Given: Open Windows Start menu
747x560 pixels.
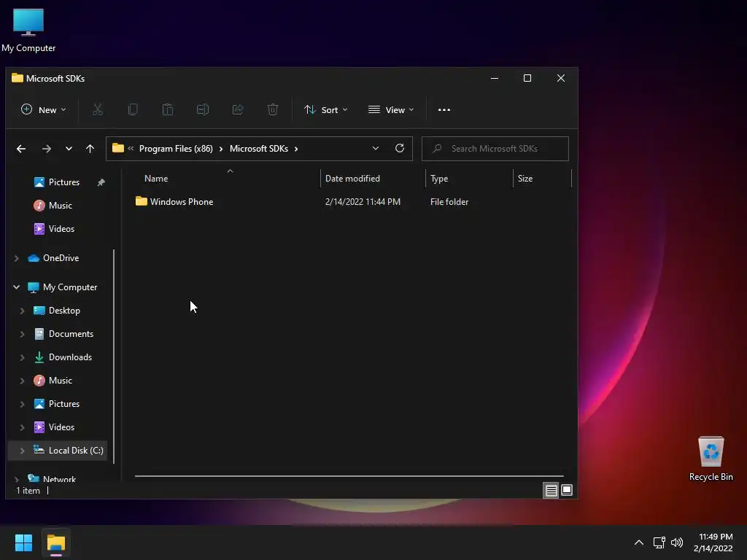Looking at the screenshot, I should pyautogui.click(x=23, y=542).
